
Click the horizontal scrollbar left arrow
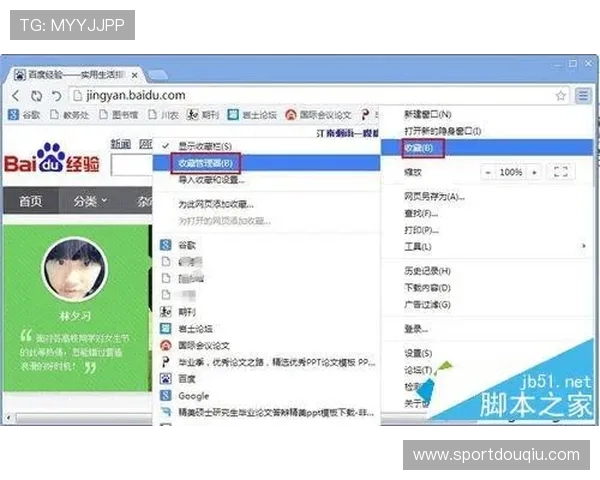pos(8,418)
